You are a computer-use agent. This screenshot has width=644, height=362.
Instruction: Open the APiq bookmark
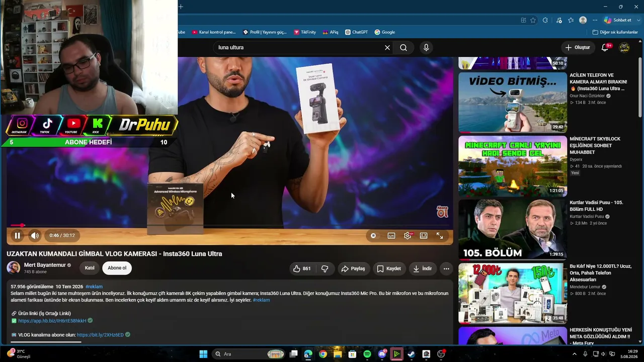[x=330, y=32]
